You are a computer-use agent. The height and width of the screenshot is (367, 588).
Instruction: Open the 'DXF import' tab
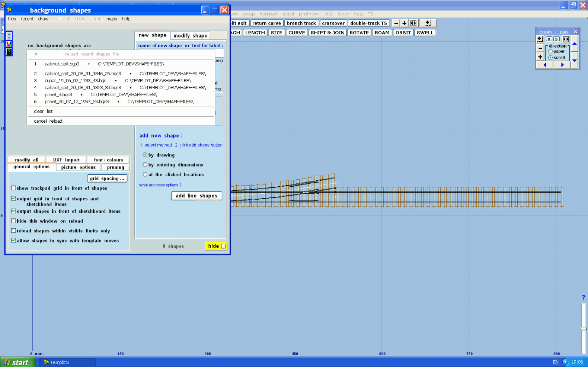66,160
